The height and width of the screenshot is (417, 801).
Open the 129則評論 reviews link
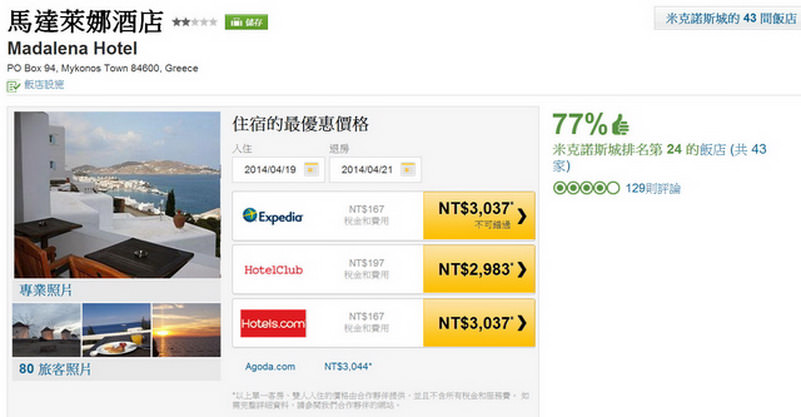(x=653, y=188)
